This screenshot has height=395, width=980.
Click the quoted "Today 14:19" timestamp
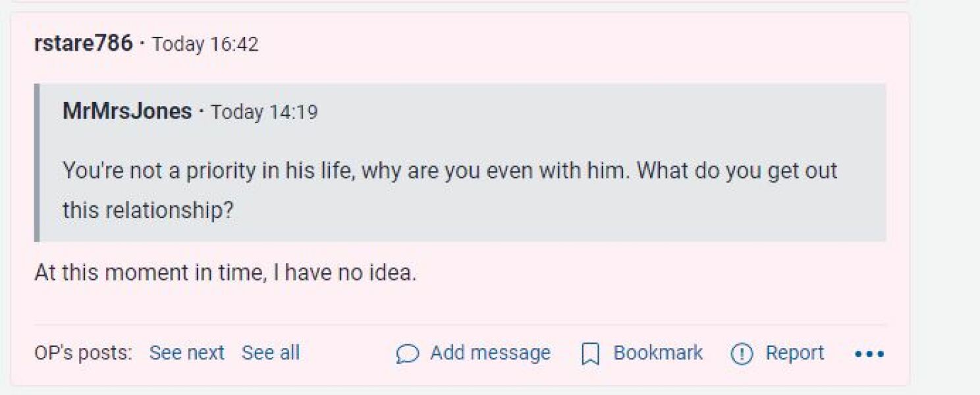click(264, 112)
